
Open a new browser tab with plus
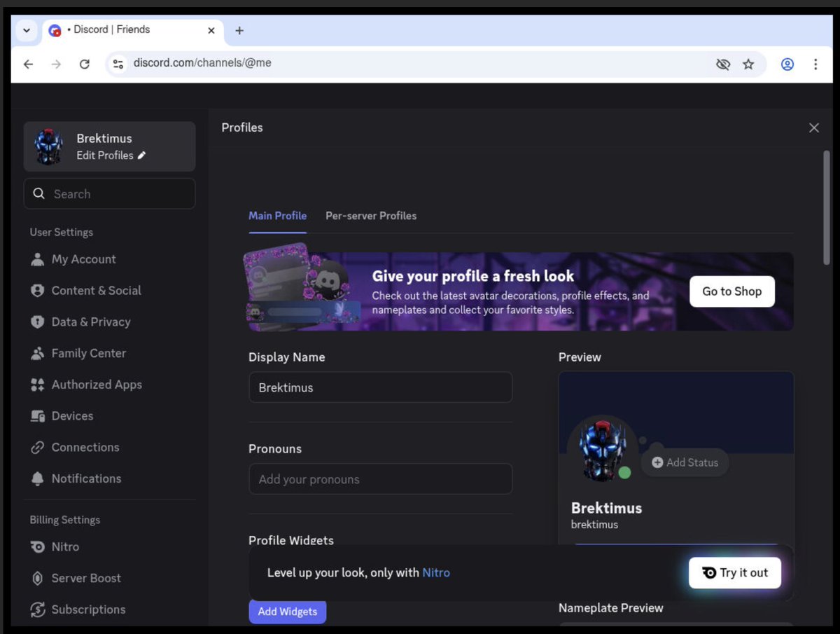pos(239,31)
